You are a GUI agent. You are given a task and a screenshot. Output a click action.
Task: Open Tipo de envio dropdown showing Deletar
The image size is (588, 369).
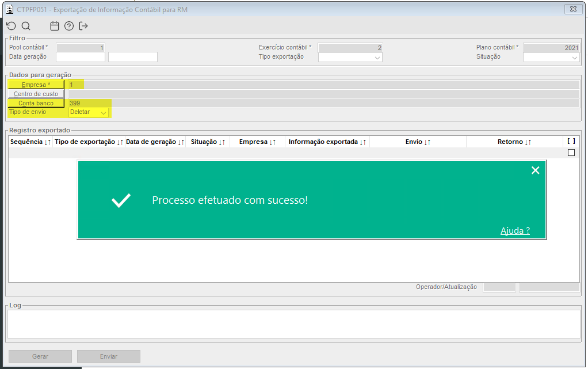(89, 112)
